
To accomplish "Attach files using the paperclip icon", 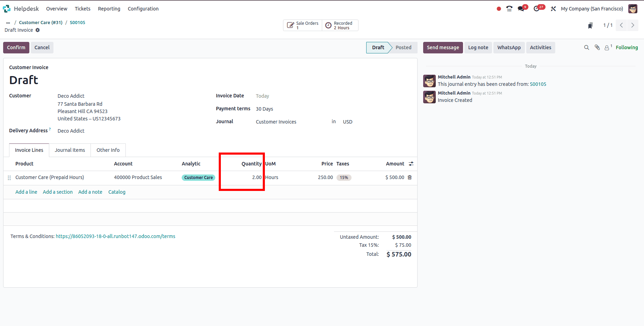I will click(x=597, y=47).
